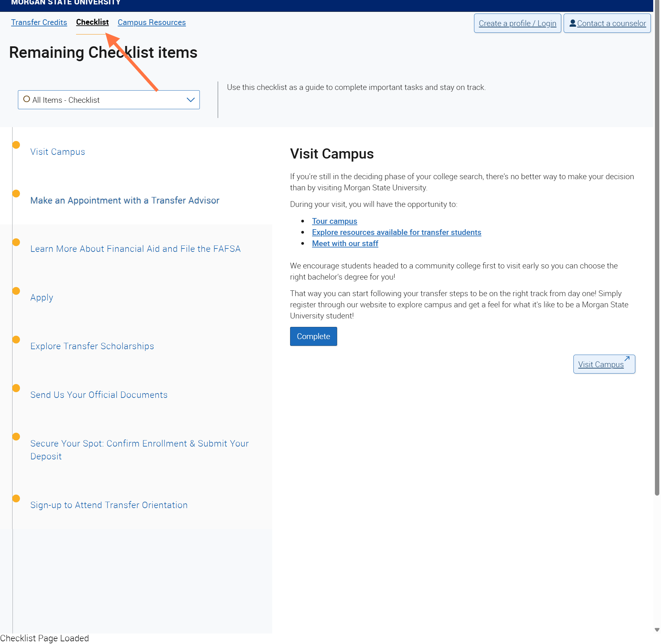661x644 pixels.
Task: Click the orange dot beside Explore Transfer Scholarships
Action: (x=16, y=340)
